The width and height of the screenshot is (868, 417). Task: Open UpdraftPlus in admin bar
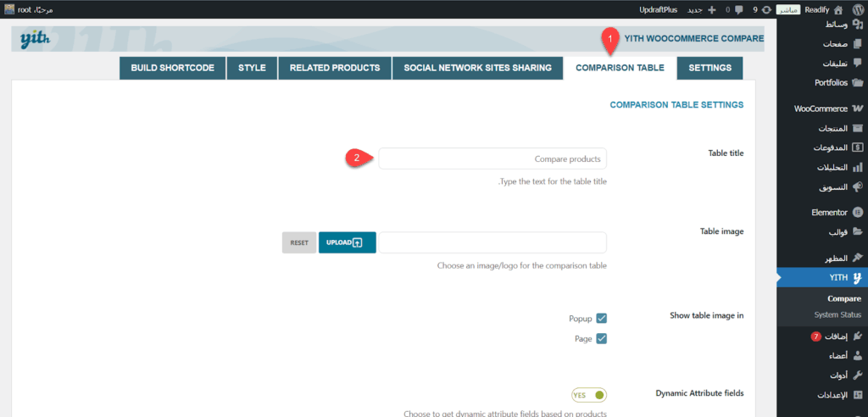click(x=659, y=9)
